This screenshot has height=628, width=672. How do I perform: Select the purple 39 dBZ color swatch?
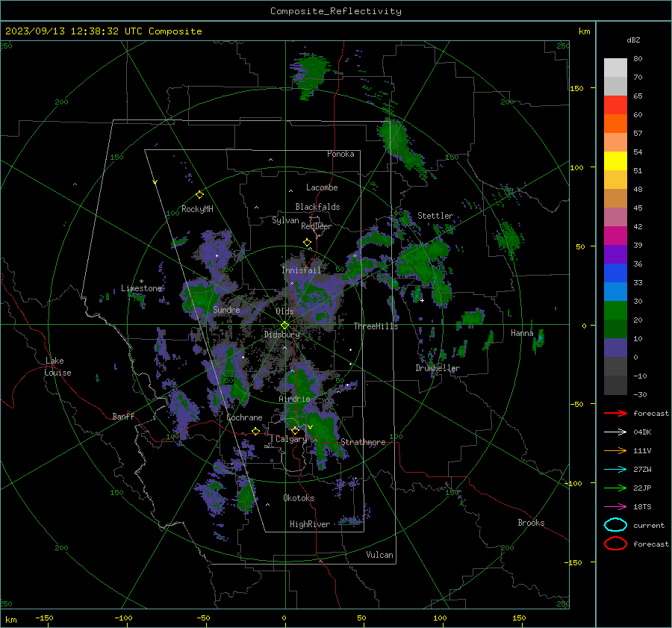click(x=615, y=254)
